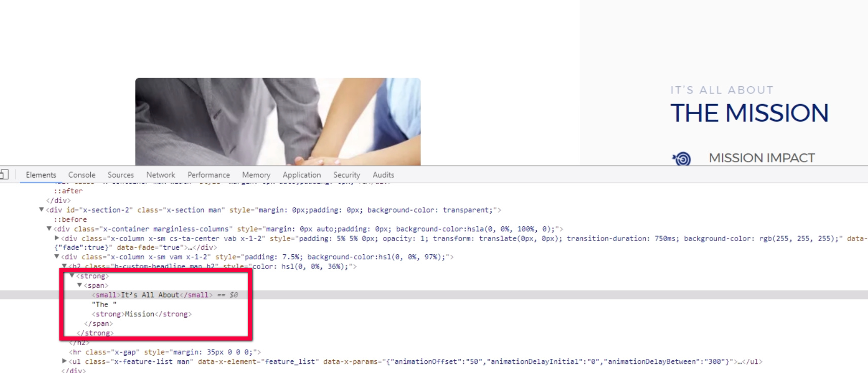
Task: Click the mission target icon
Action: tap(682, 159)
